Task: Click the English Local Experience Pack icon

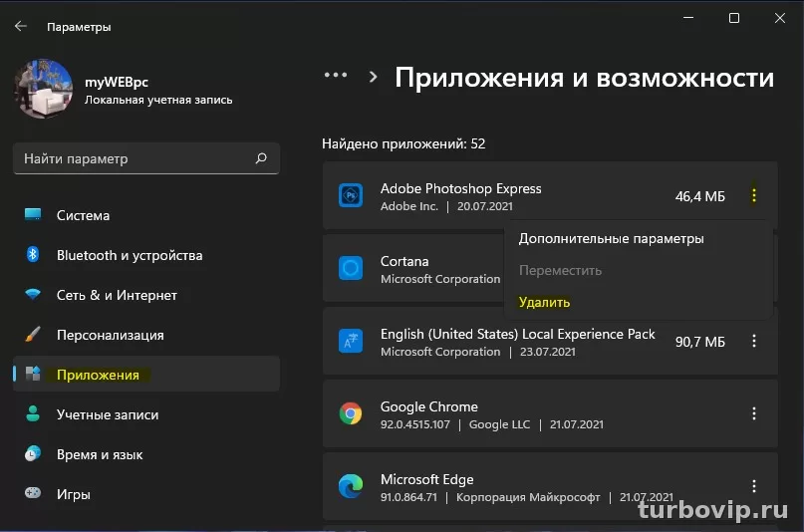Action: (351, 341)
